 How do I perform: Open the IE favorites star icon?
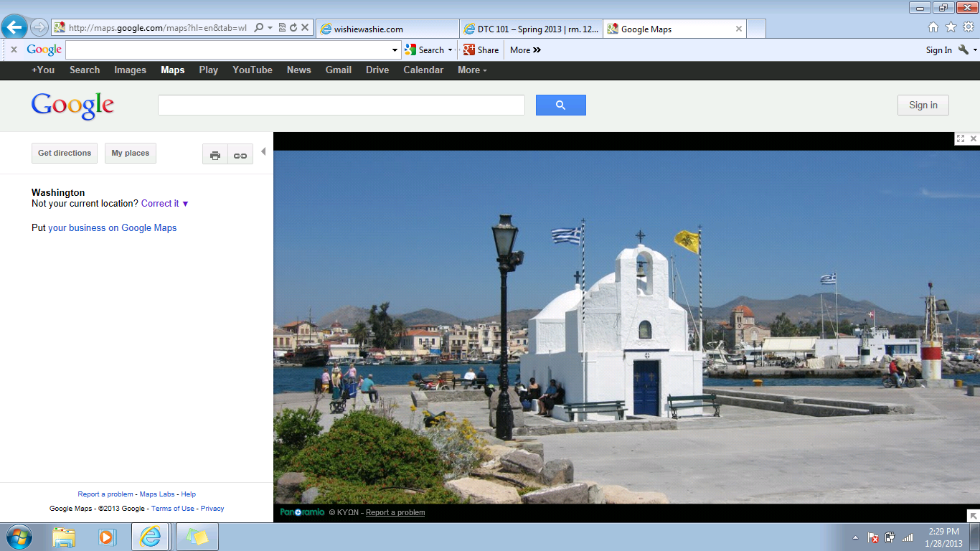coord(951,27)
